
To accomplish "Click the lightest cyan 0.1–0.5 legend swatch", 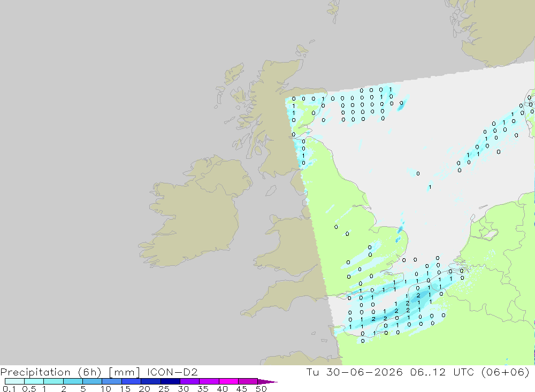I will point(14,381).
